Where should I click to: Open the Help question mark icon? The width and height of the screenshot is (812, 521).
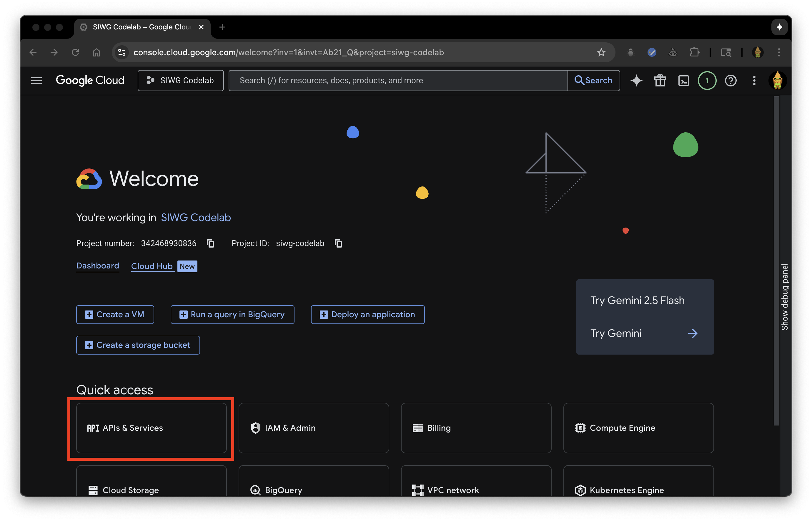tap(731, 81)
